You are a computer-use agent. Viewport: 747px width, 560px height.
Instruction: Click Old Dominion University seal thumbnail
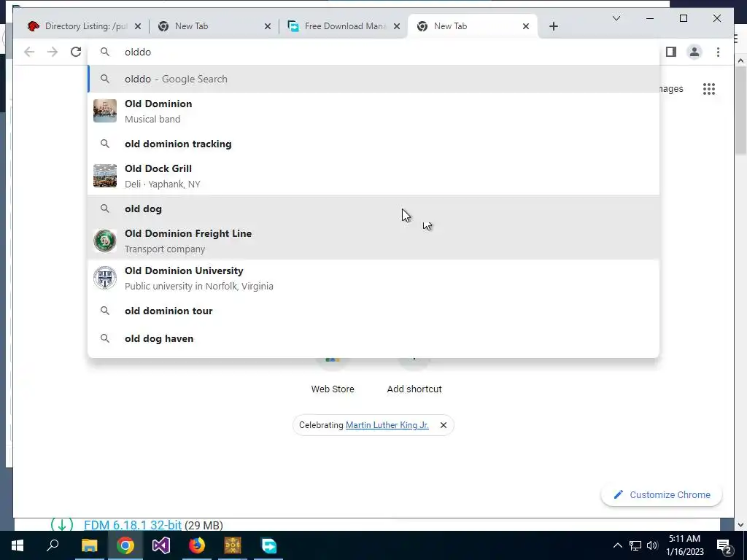pos(105,278)
